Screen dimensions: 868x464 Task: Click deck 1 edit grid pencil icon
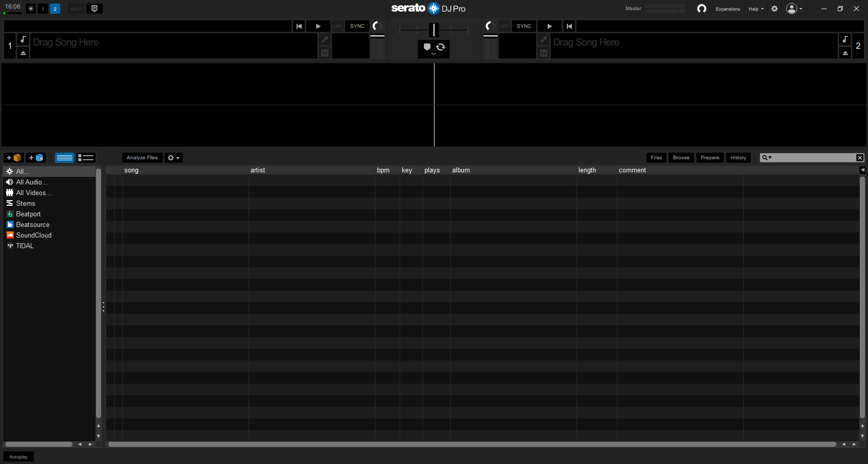pyautogui.click(x=325, y=39)
